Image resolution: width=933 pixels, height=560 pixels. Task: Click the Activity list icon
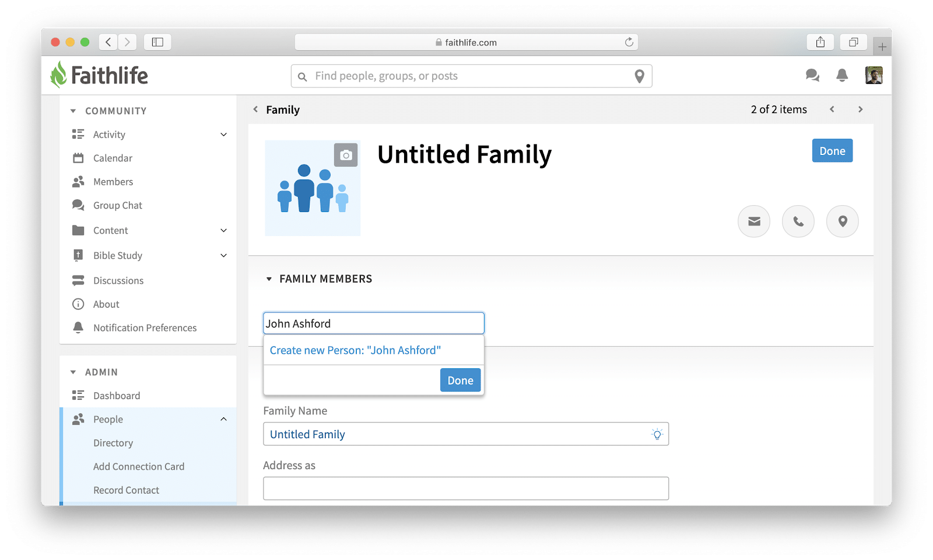[x=78, y=135]
